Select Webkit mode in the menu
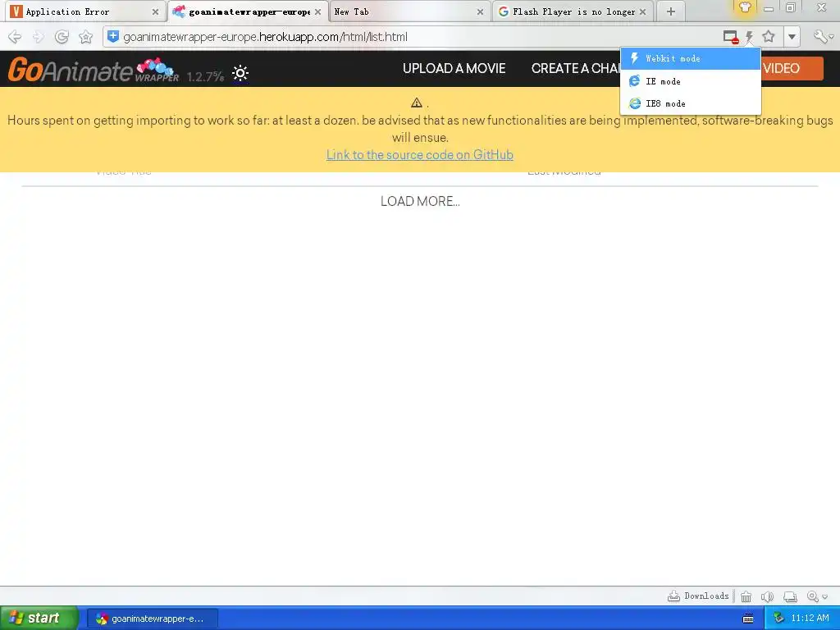The height and width of the screenshot is (630, 840). point(691,59)
